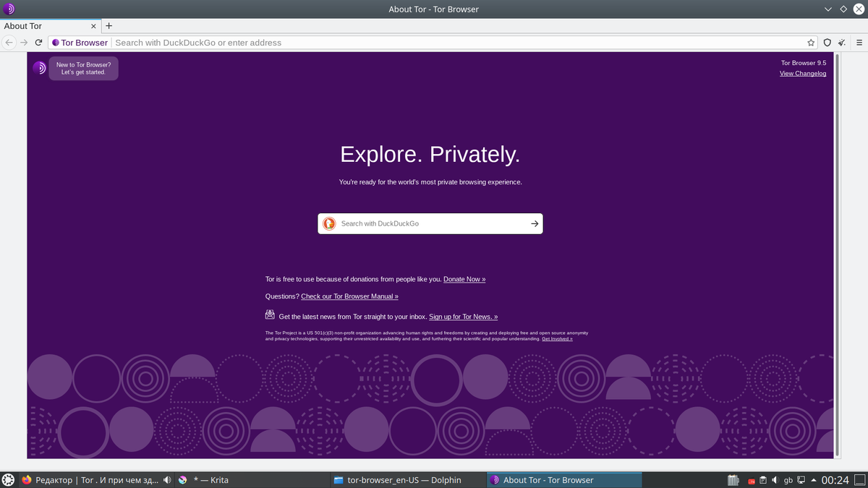868x488 pixels.
Task: Submit search using the arrow button
Action: coord(535,223)
